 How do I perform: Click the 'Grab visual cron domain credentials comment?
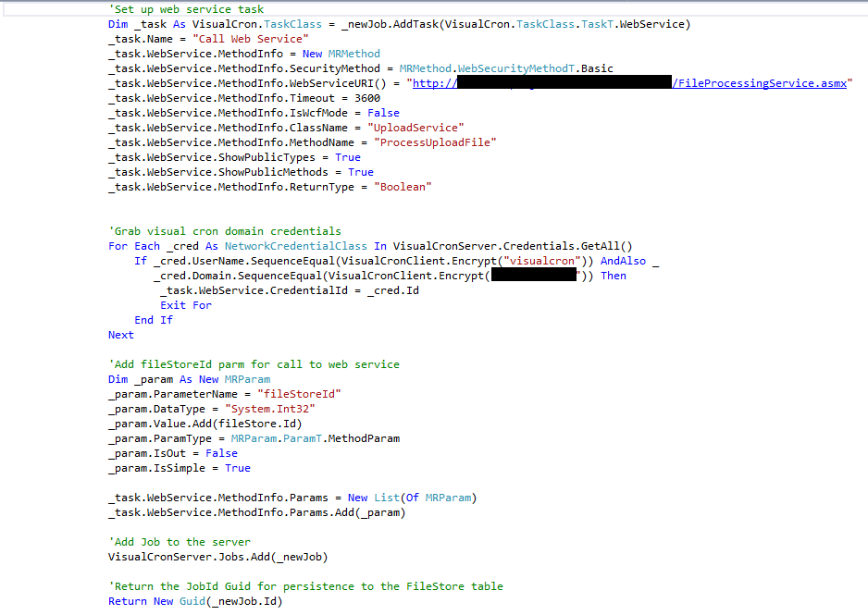pos(225,231)
